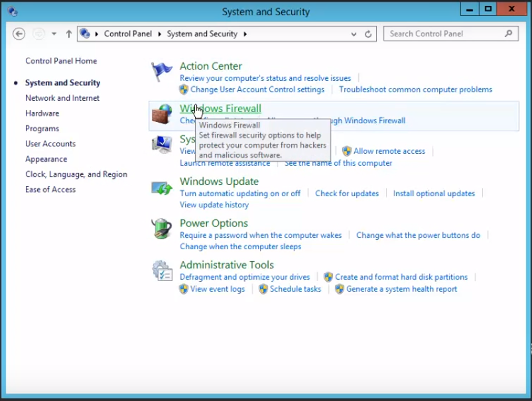Expand arrow after Control Panel breadcrumb
This screenshot has height=401, width=532.
click(159, 34)
